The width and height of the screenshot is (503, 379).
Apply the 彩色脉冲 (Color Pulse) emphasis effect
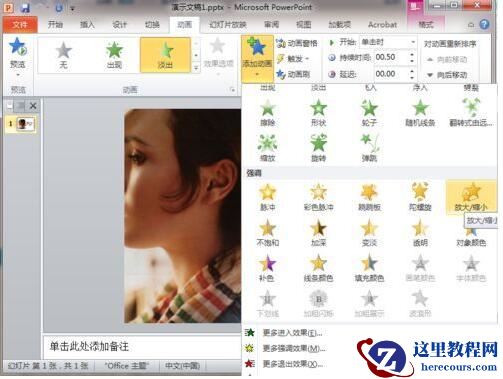coord(318,197)
